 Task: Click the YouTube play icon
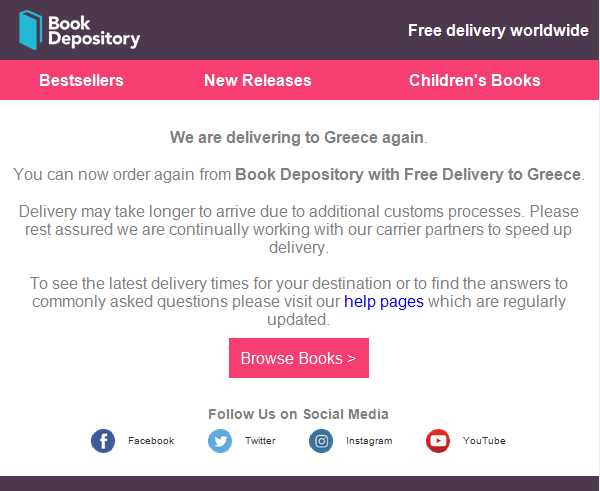[438, 441]
